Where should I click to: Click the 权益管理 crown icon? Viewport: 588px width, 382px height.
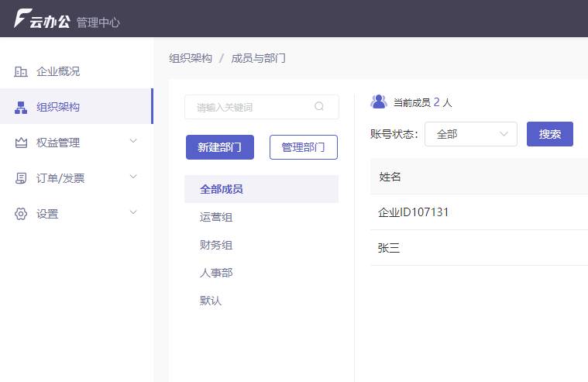21,143
